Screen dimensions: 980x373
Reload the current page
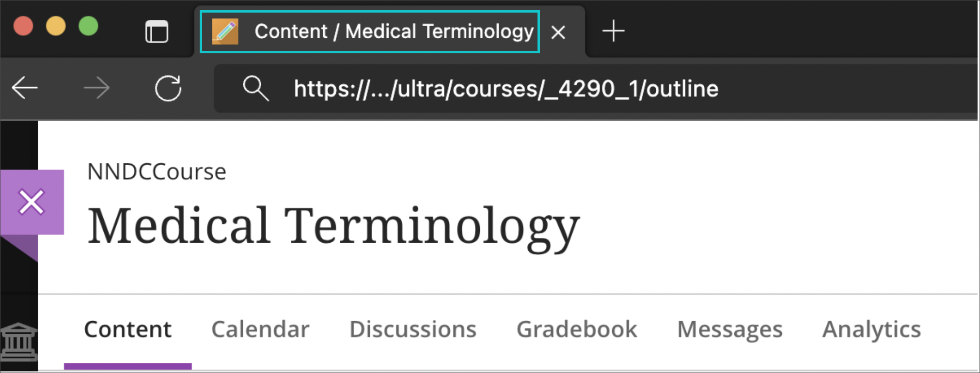(x=168, y=88)
